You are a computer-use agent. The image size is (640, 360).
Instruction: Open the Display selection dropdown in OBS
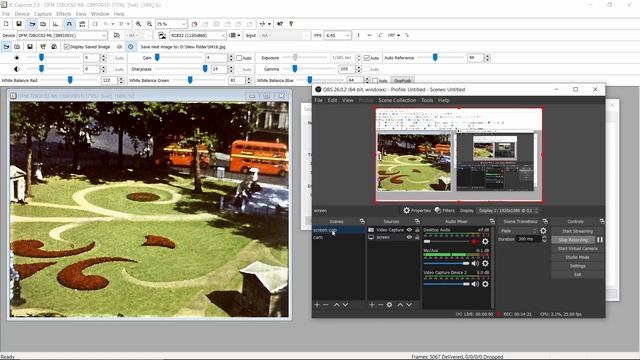(x=508, y=210)
